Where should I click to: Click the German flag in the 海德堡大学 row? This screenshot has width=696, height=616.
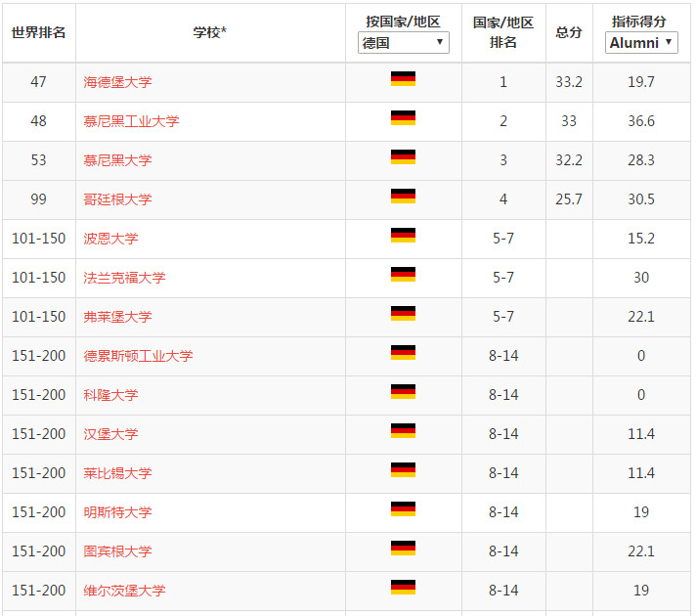[403, 78]
